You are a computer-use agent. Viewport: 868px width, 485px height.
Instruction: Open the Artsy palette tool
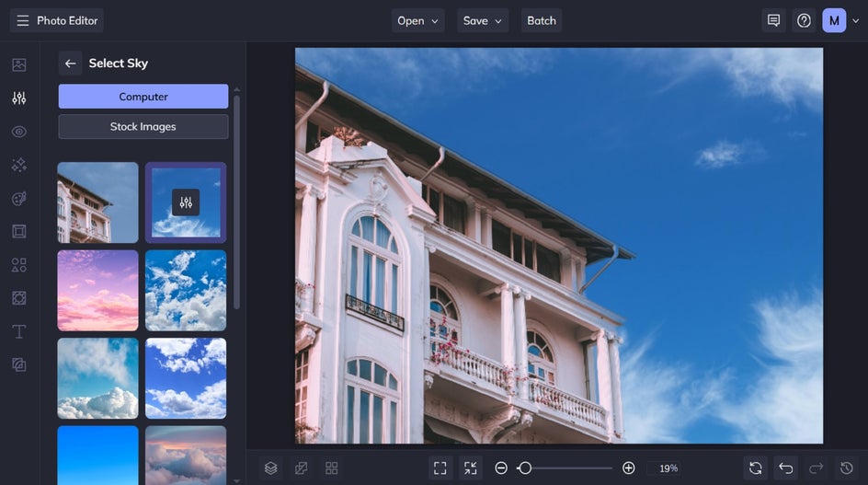pos(18,199)
